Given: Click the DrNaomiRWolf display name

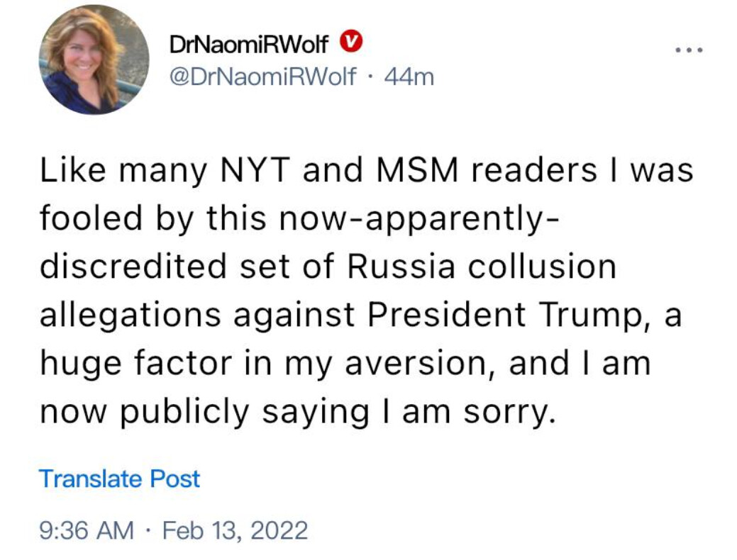Looking at the screenshot, I should point(249,45).
